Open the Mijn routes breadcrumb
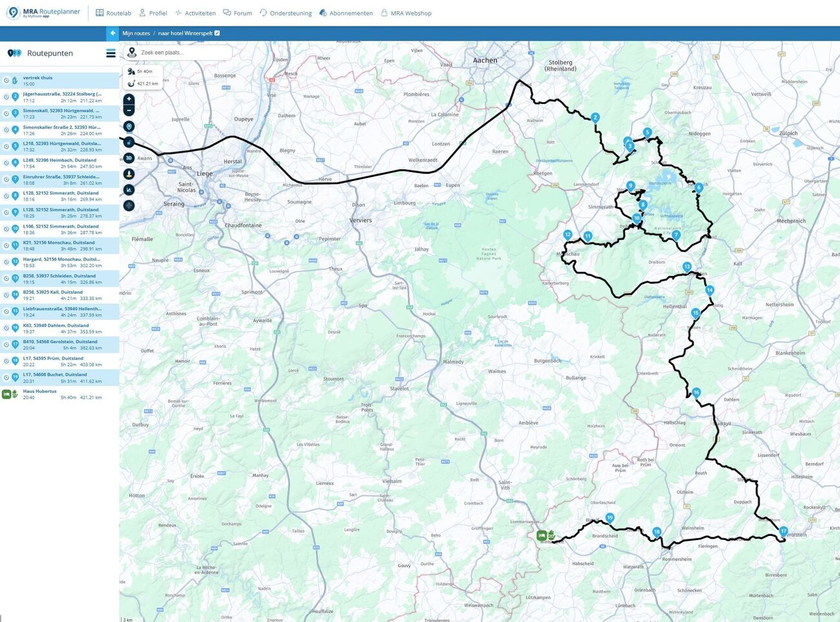840x622 pixels. pos(136,33)
